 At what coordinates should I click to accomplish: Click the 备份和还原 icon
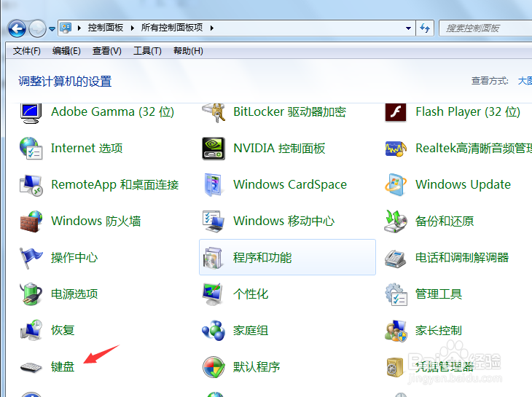(396, 221)
